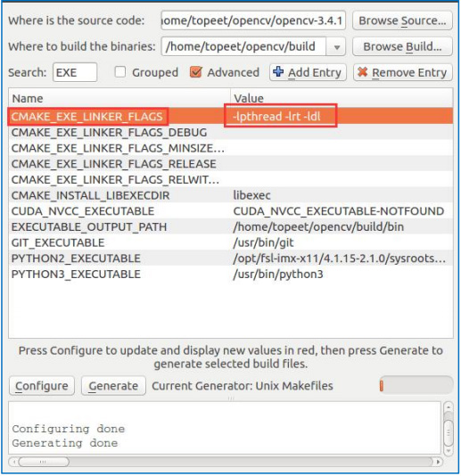
Task: Open the build binaries path dropdown
Action: pos(336,46)
